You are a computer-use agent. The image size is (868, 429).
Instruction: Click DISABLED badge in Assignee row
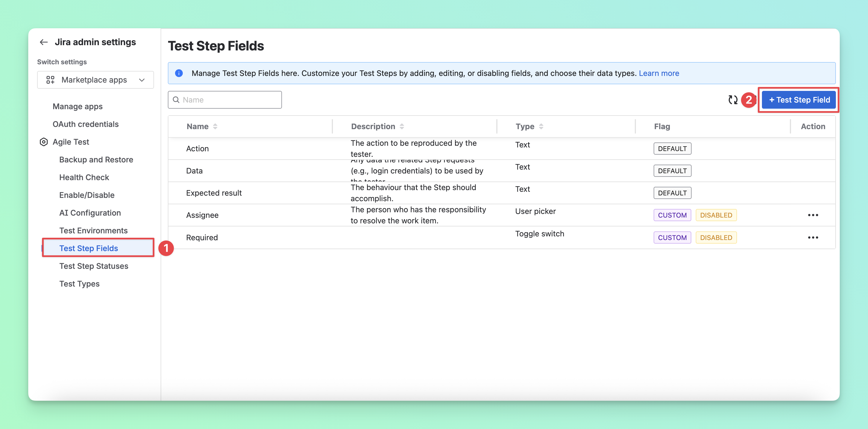coord(716,215)
